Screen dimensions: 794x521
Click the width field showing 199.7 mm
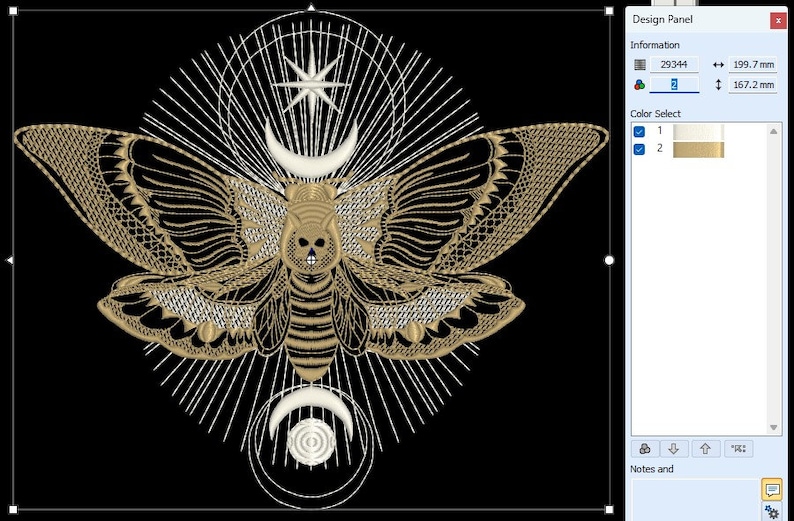[x=753, y=64]
